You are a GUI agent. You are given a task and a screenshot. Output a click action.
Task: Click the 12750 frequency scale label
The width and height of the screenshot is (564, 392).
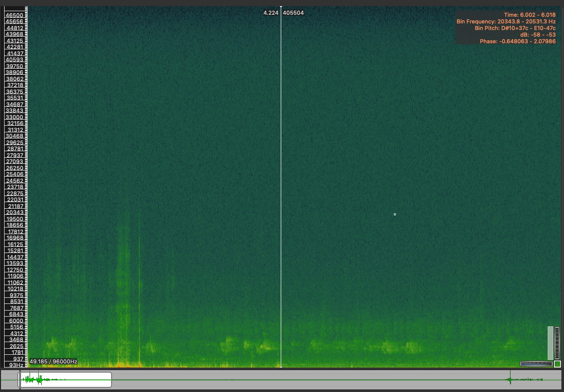pos(14,270)
